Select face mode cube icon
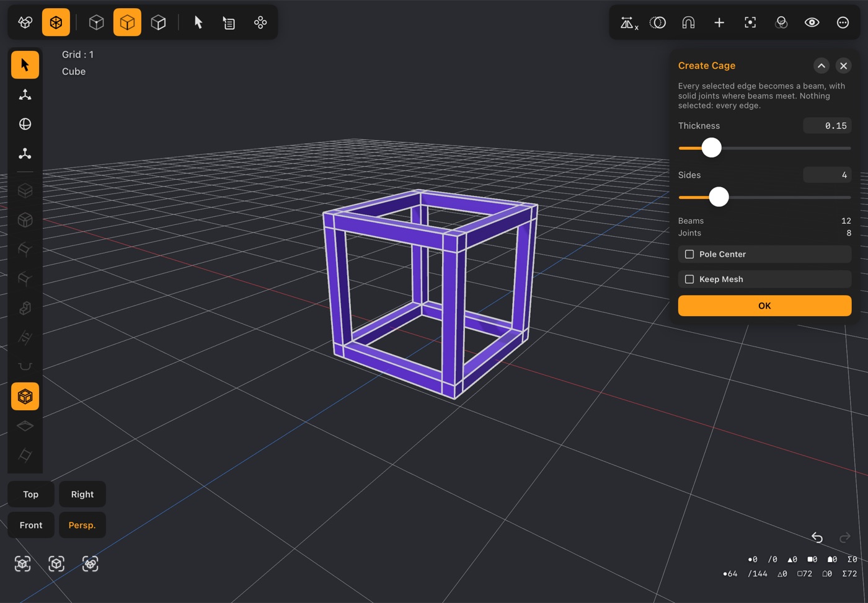 (158, 22)
